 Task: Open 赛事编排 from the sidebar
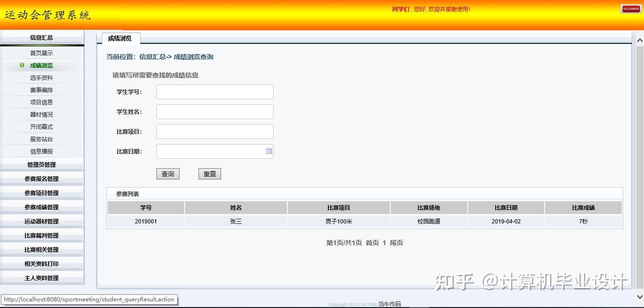(43, 90)
